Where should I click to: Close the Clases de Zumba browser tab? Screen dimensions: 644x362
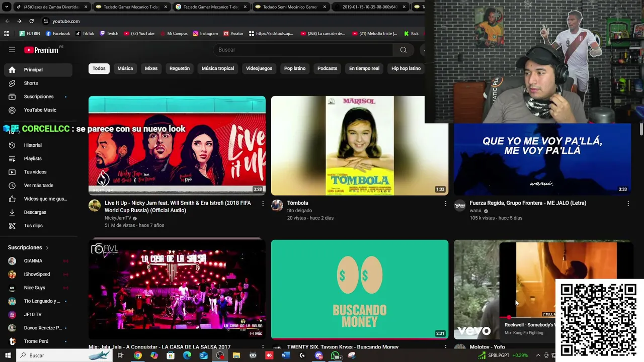click(86, 7)
